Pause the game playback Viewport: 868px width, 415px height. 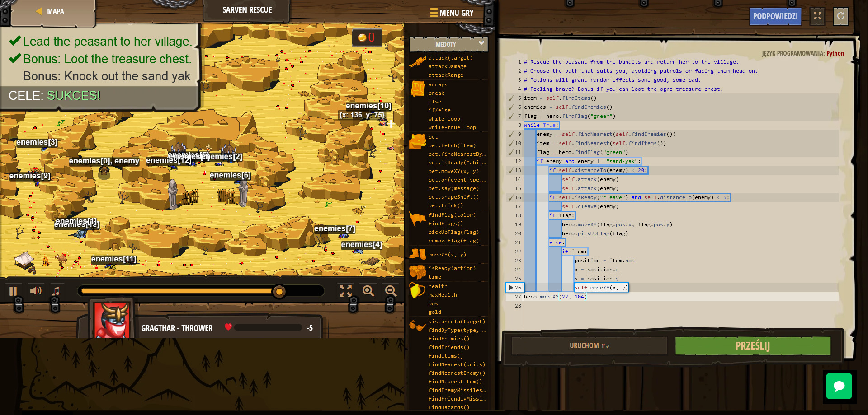pyautogui.click(x=13, y=291)
